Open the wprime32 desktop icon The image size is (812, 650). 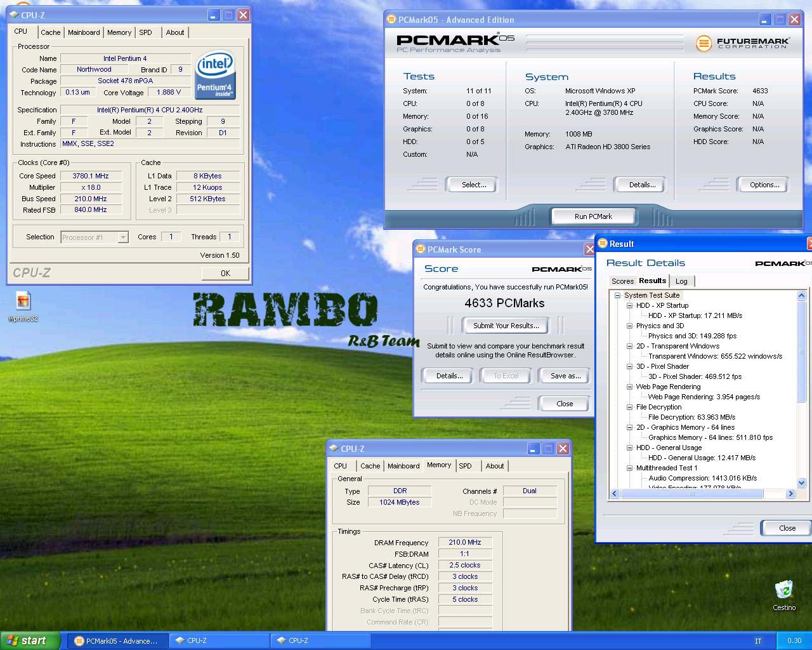click(x=23, y=306)
